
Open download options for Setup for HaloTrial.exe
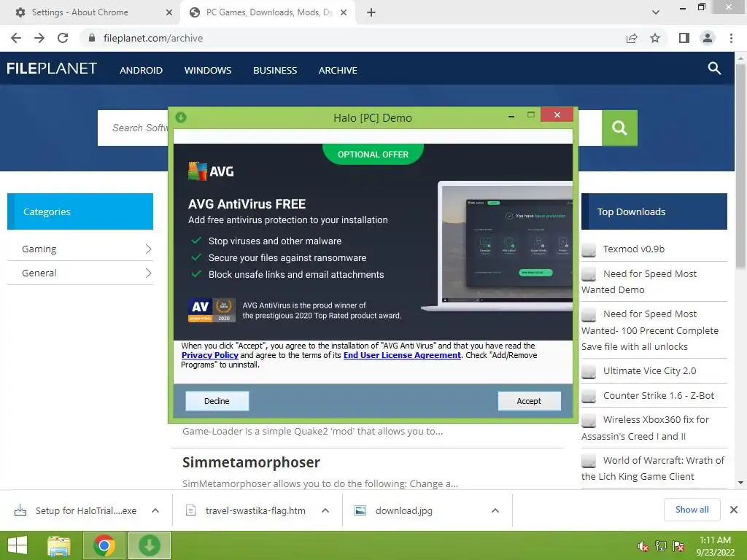pos(155,510)
